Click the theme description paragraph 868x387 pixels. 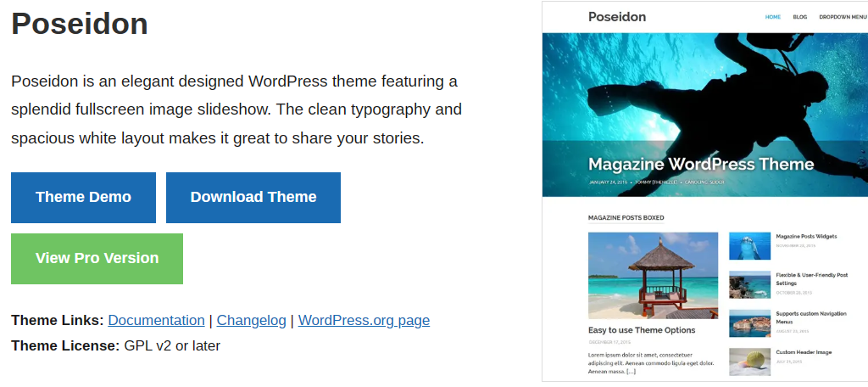[x=236, y=109]
